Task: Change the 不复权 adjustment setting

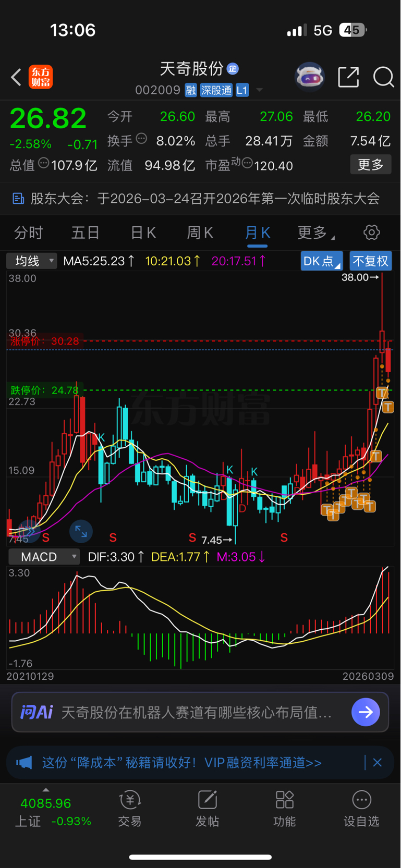Action: click(x=370, y=261)
